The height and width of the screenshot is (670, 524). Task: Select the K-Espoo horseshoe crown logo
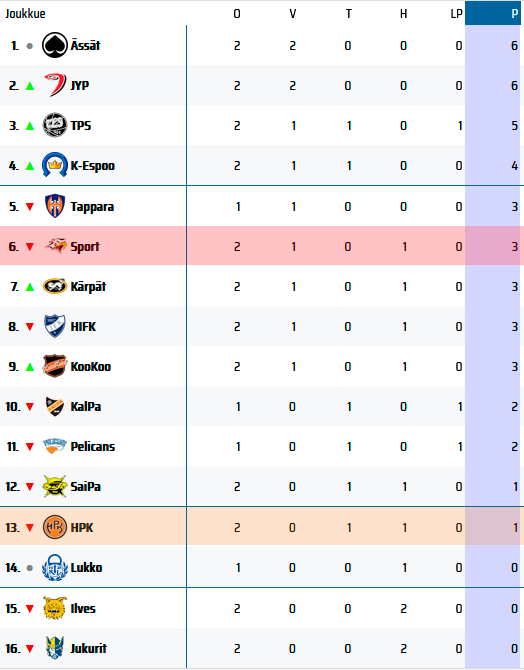pyautogui.click(x=55, y=165)
